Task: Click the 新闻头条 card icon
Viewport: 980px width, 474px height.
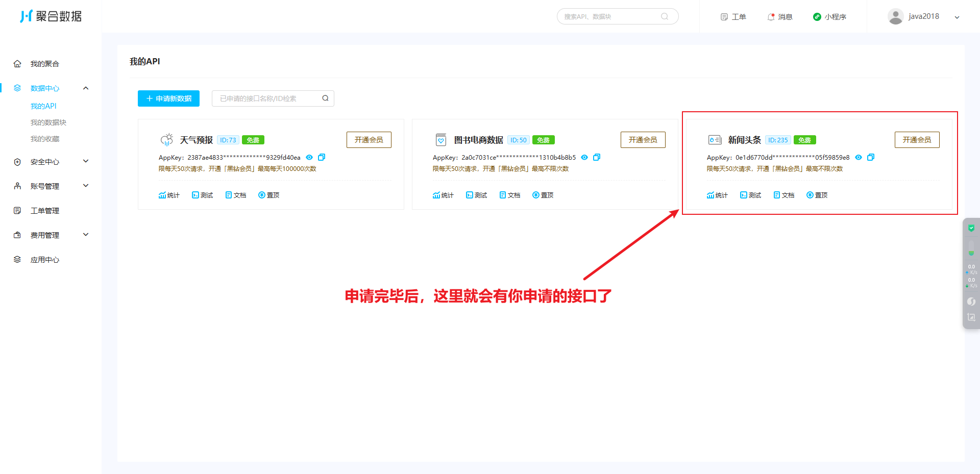Action: coord(715,140)
